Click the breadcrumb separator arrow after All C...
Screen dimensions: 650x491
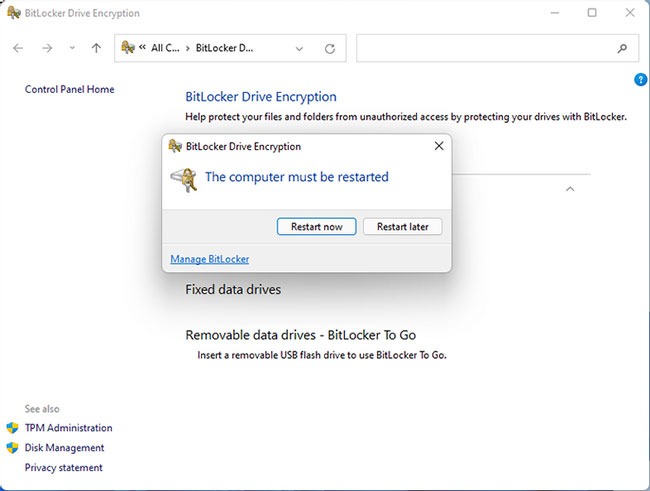188,49
